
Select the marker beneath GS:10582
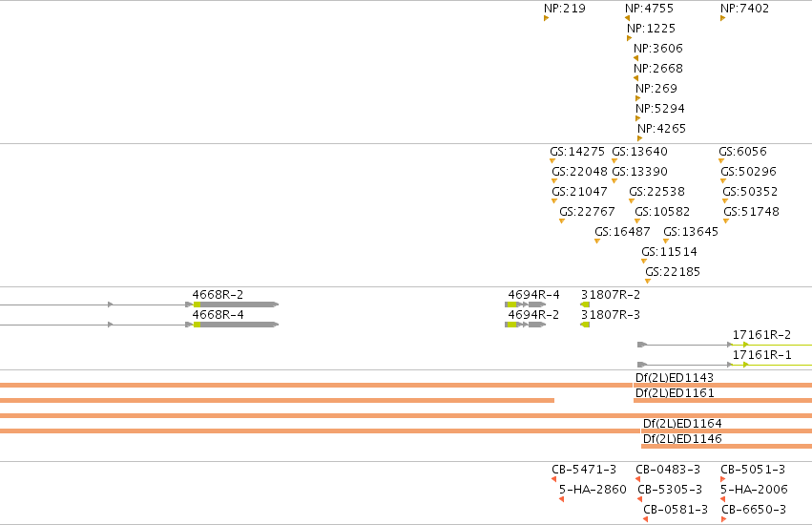coord(637,221)
